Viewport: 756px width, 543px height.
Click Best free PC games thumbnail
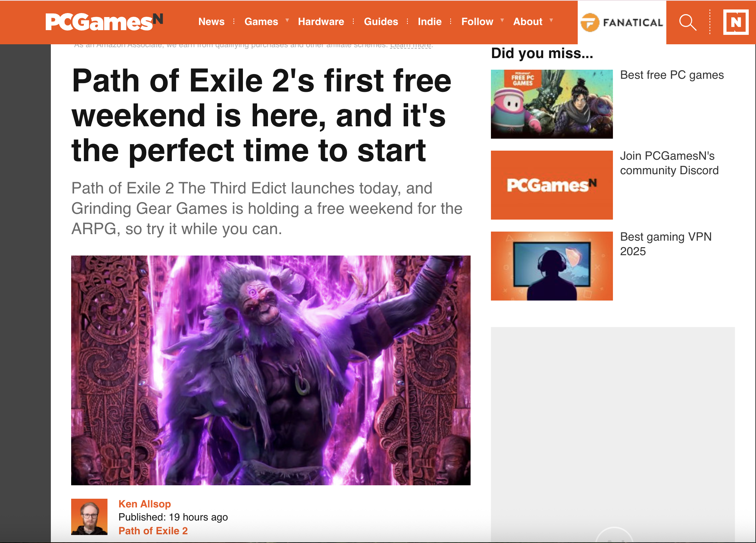click(552, 104)
